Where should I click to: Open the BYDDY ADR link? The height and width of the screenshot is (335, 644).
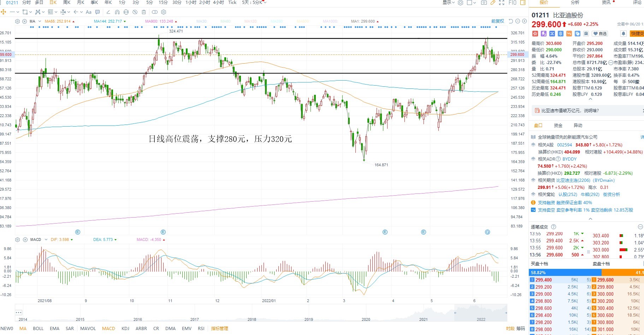569,159
